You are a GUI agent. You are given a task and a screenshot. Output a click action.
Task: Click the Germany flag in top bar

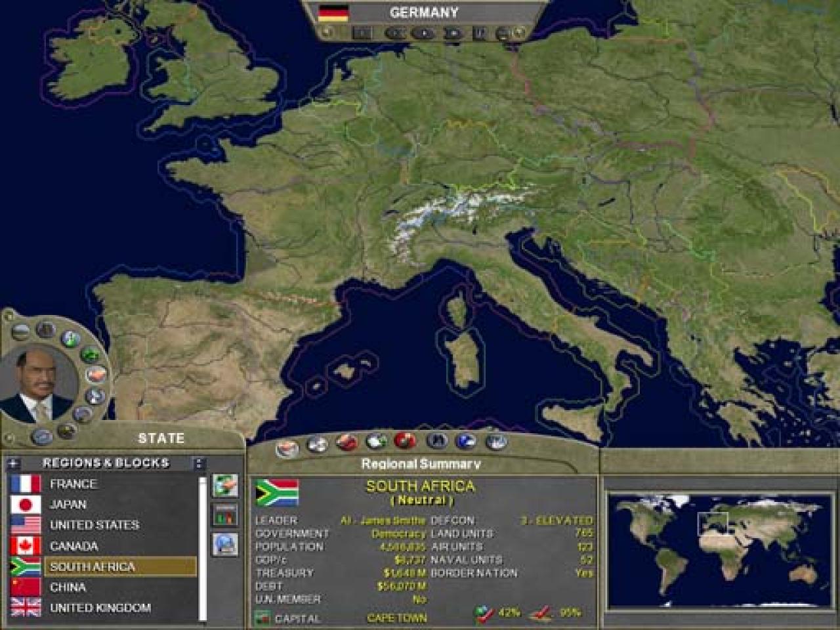coord(333,12)
